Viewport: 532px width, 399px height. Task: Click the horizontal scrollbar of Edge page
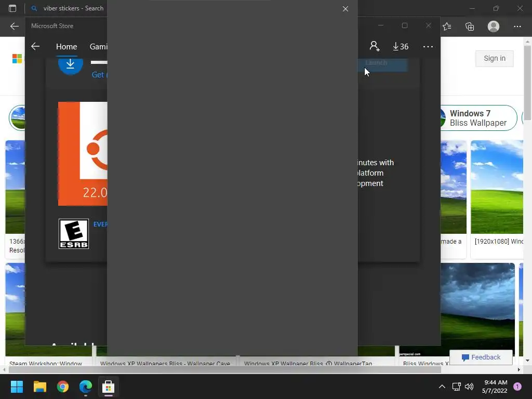point(224,369)
